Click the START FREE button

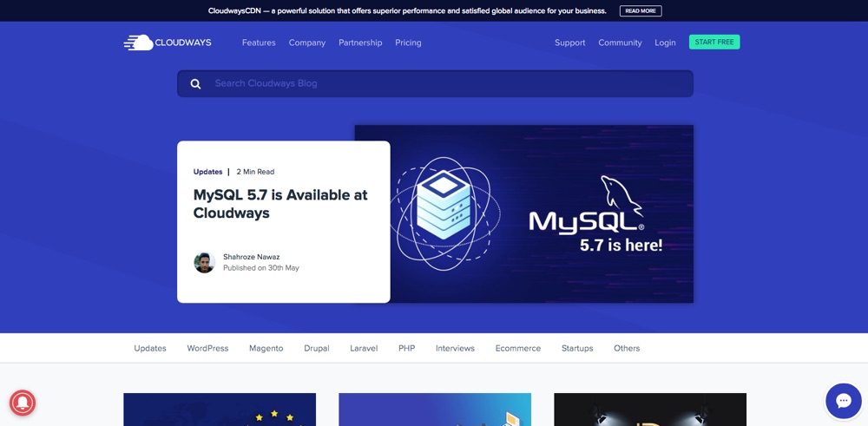pos(714,42)
